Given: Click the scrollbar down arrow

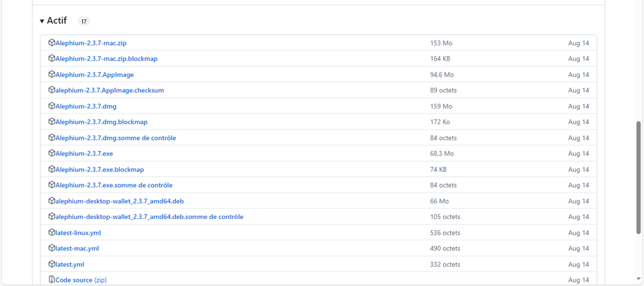Looking at the screenshot, I should [x=639, y=278].
